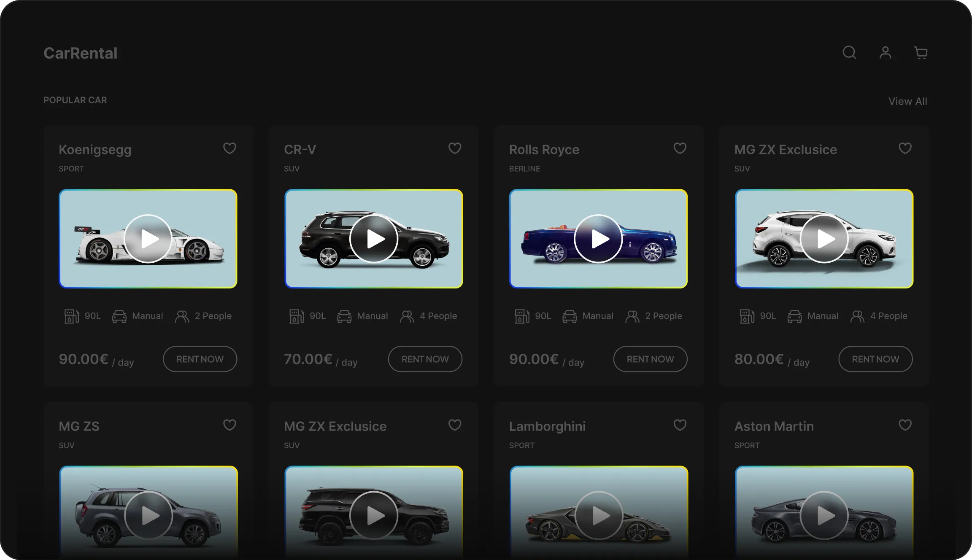Click the 80.00€ / day price

coord(772,360)
